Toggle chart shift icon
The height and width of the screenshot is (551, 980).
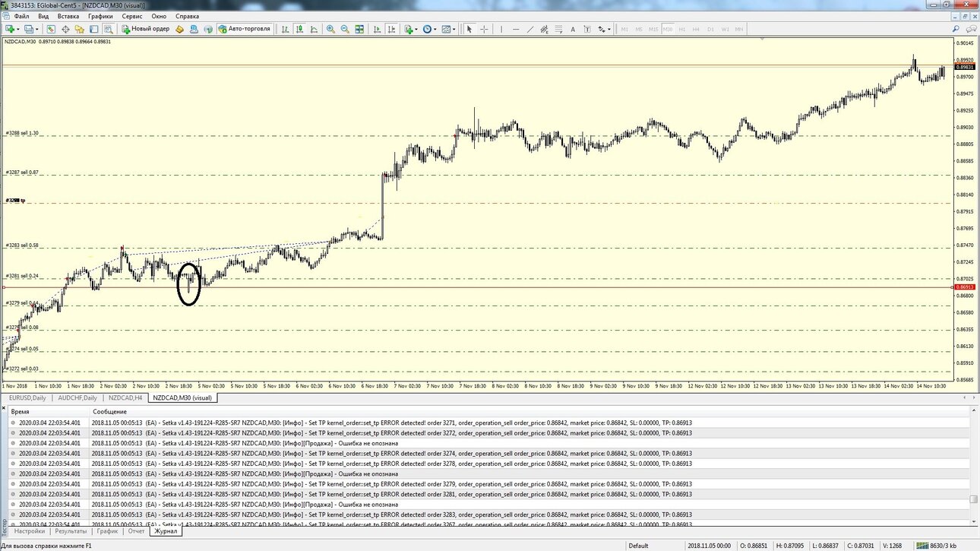click(390, 29)
